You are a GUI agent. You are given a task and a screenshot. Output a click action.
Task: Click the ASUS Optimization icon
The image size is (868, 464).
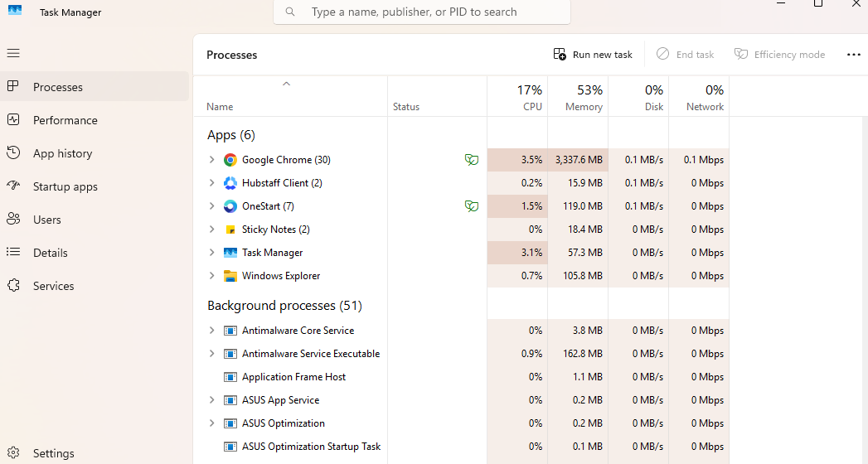[x=230, y=423]
